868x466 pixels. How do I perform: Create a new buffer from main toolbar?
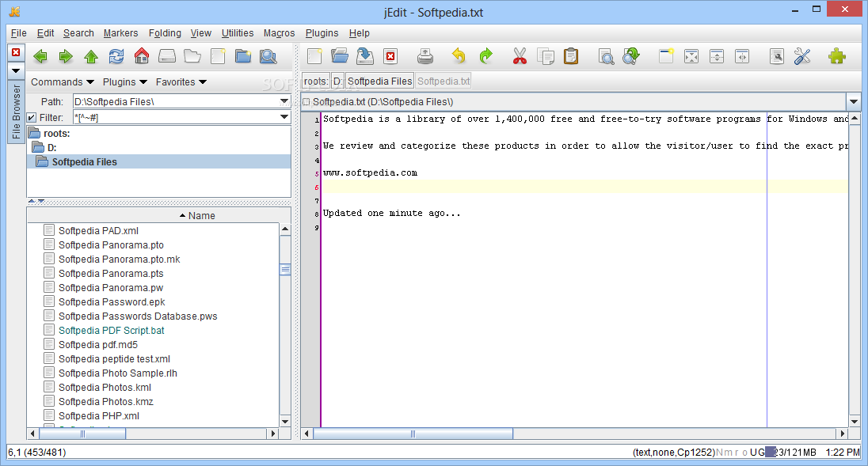click(314, 56)
